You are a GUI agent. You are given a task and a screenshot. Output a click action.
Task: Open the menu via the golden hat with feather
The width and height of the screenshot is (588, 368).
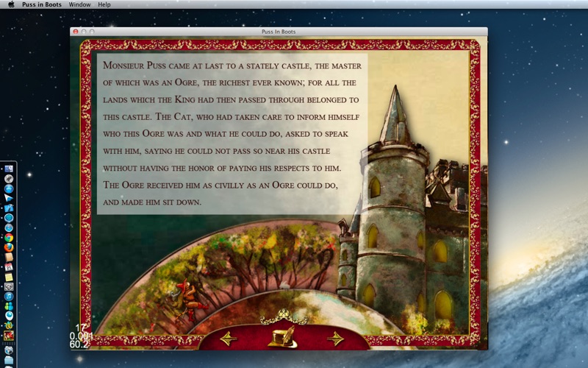(x=283, y=337)
